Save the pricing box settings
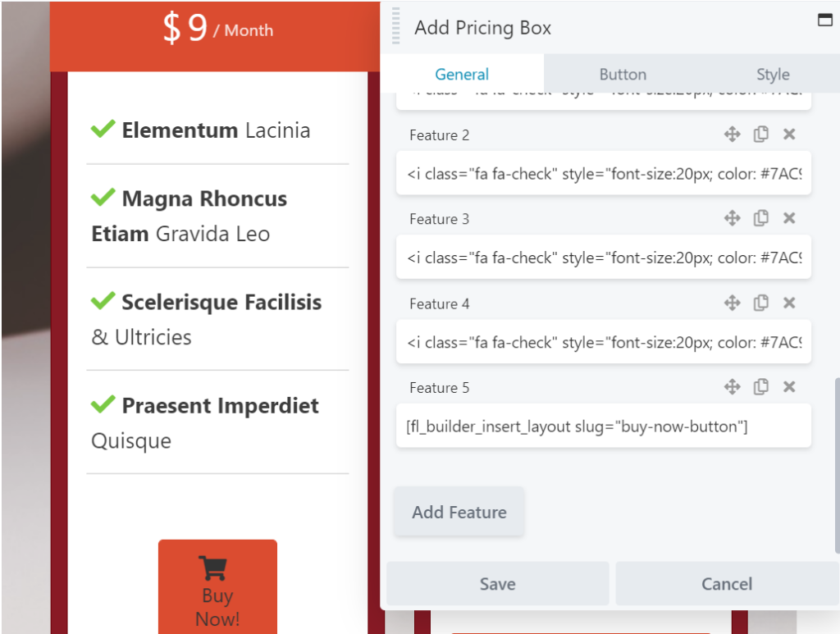840x634 pixels. point(497,584)
